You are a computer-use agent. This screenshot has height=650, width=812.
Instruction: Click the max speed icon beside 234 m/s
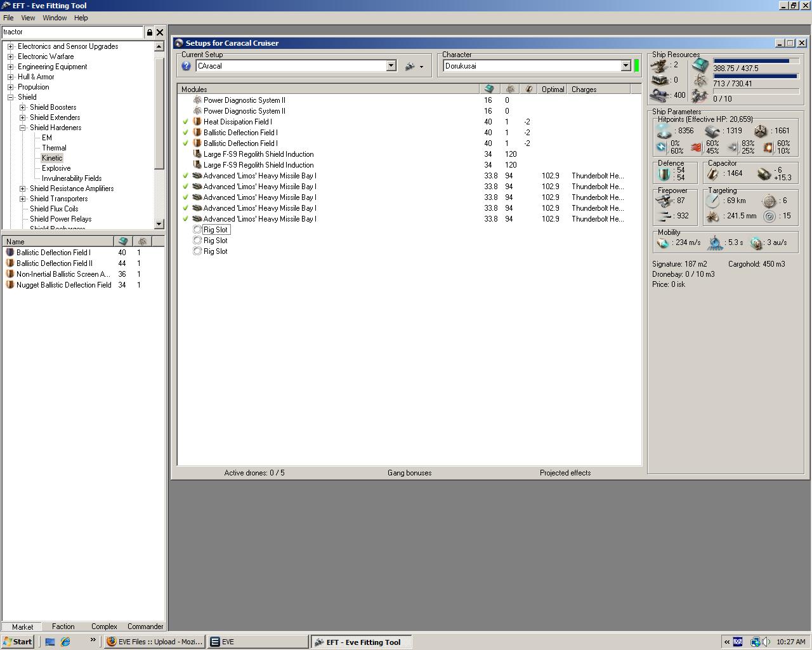tap(664, 242)
